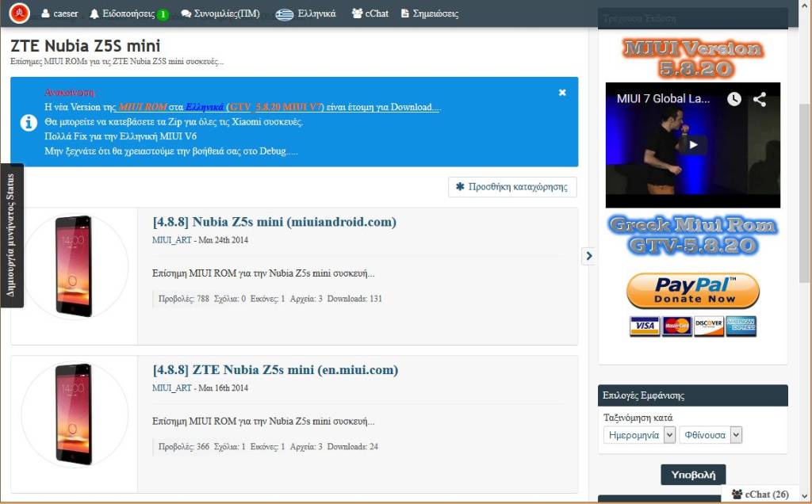
Task: Open Συνομιλίες (PM) conversations
Action: [220, 13]
